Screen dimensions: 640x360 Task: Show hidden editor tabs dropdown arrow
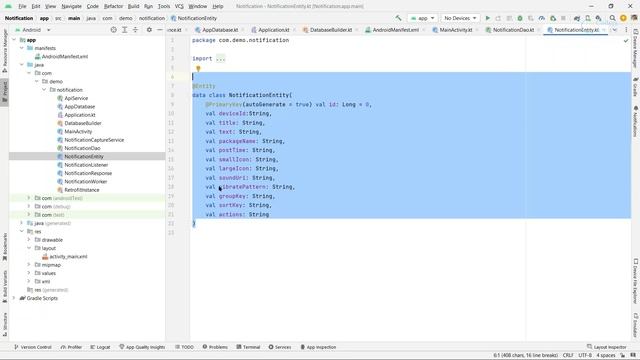click(x=615, y=30)
